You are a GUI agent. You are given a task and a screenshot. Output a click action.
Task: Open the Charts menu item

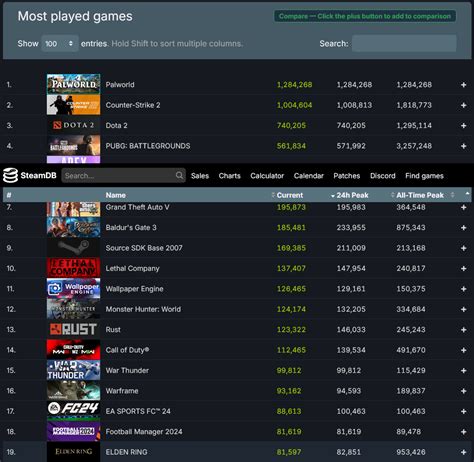click(229, 176)
